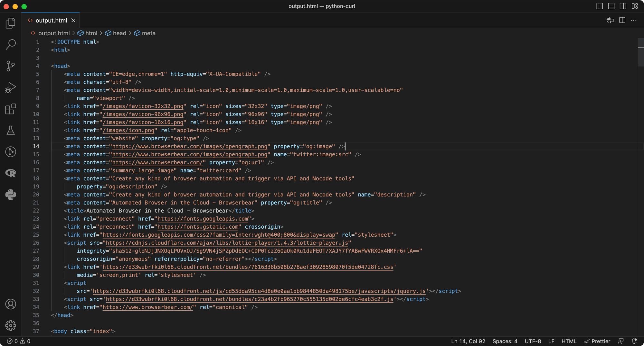This screenshot has width=644, height=346.
Task: Open the Accounts menu icon
Action: pos(11,304)
